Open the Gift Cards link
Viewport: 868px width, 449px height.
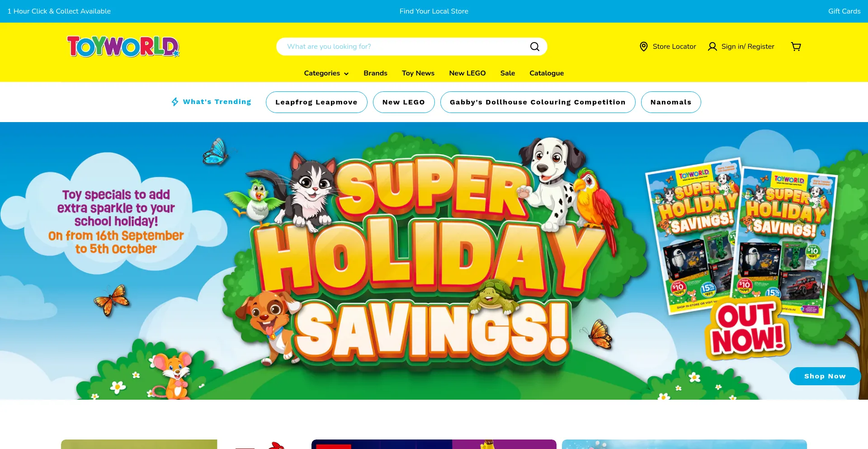[844, 11]
